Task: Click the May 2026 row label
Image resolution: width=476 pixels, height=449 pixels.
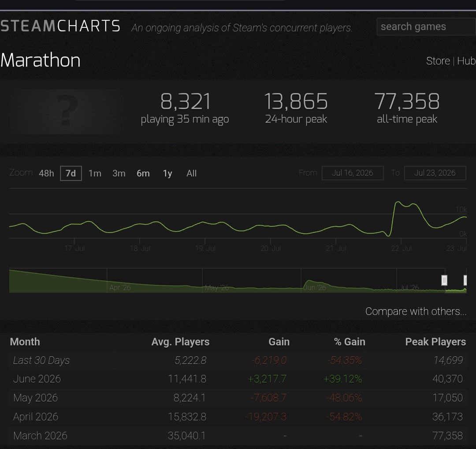Action: click(35, 398)
